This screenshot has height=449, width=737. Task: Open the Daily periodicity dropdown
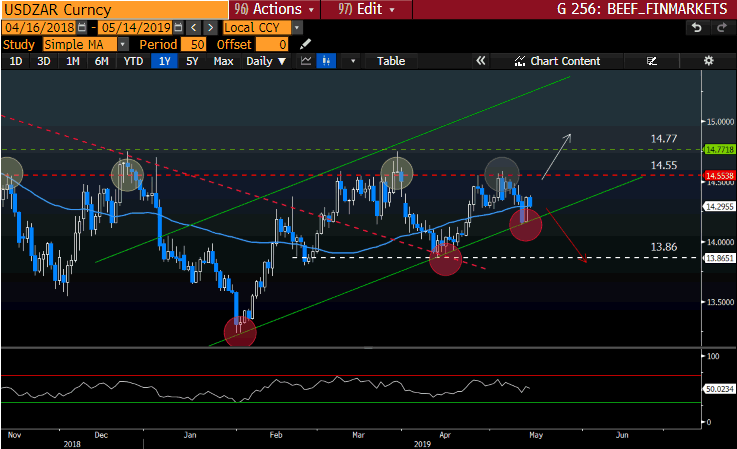point(264,61)
